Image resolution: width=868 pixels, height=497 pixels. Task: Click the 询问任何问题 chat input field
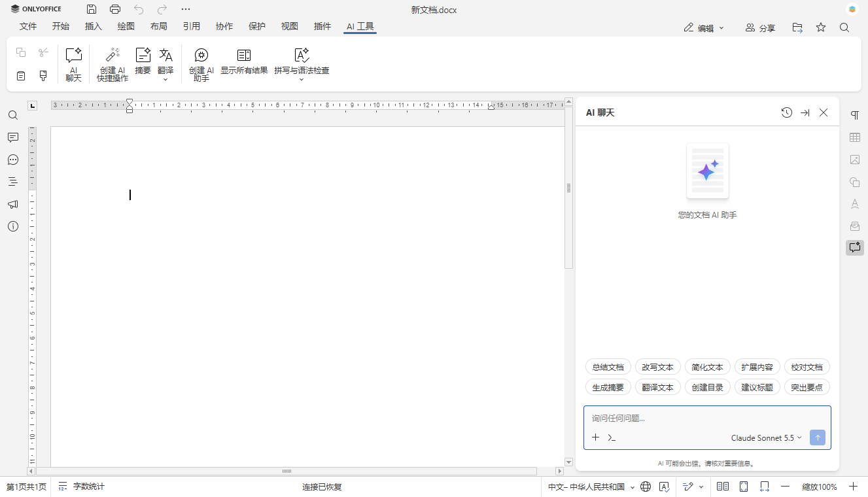[707, 419]
